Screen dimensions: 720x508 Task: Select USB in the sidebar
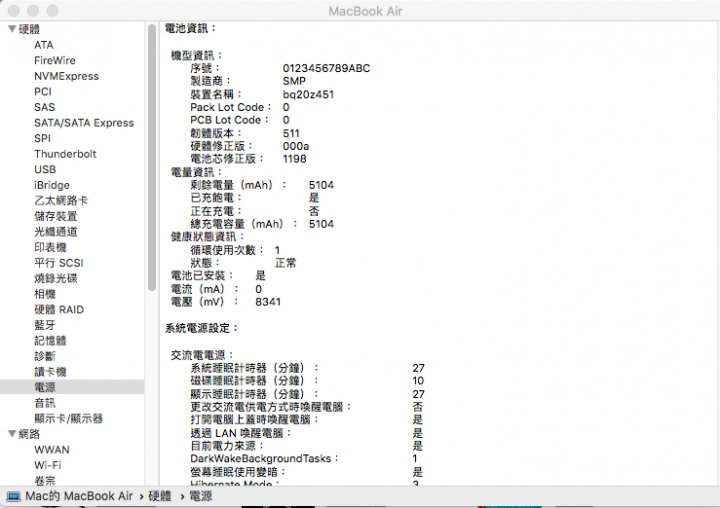coord(45,169)
